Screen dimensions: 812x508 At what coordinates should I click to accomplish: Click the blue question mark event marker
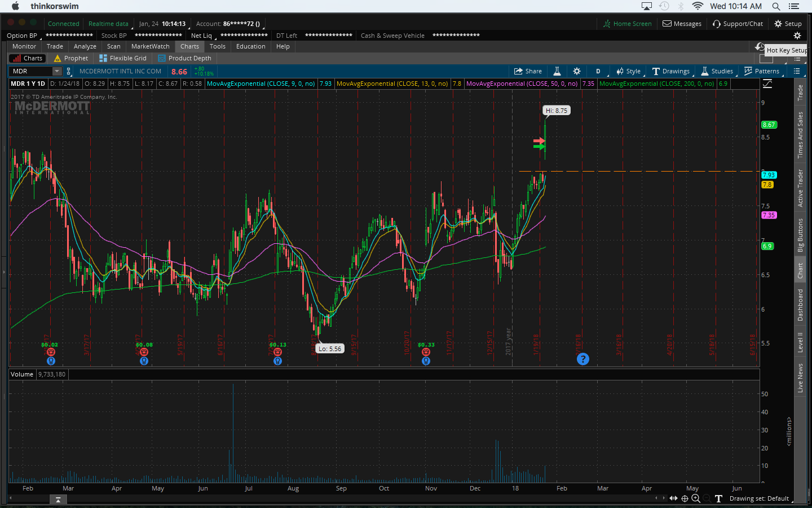point(583,359)
